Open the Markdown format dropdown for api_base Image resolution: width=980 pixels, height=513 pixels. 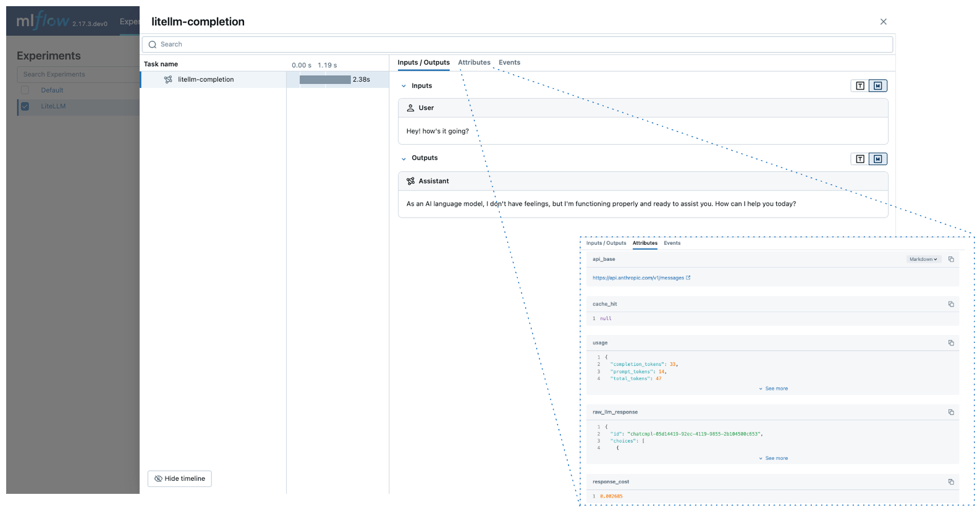tap(923, 260)
